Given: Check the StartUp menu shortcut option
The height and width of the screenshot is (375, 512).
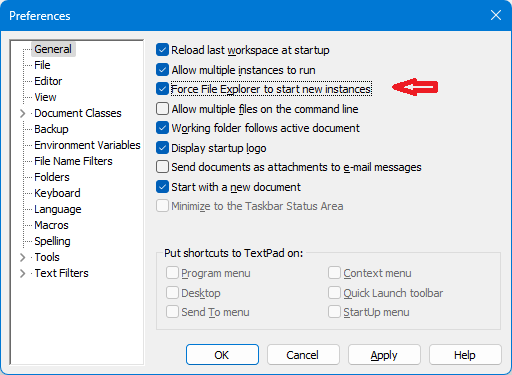Looking at the screenshot, I should point(334,312).
